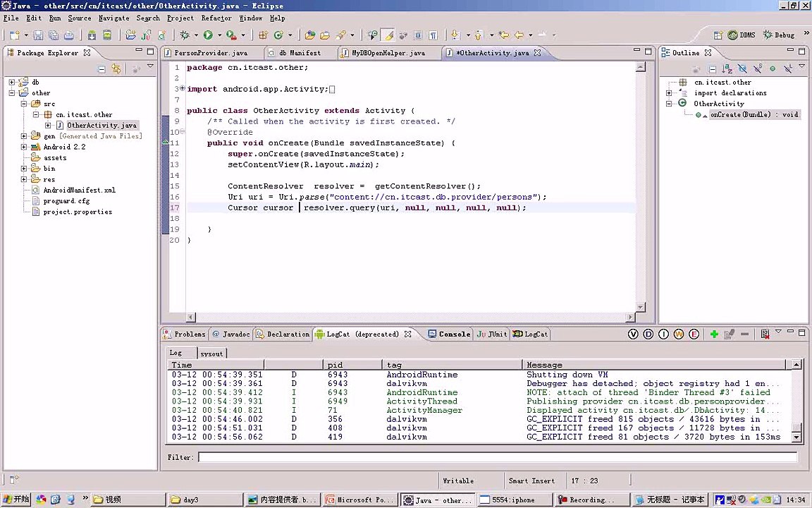Image resolution: width=812 pixels, height=508 pixels.
Task: Toggle the Error (E) log level filter
Action: pyautogui.click(x=694, y=334)
